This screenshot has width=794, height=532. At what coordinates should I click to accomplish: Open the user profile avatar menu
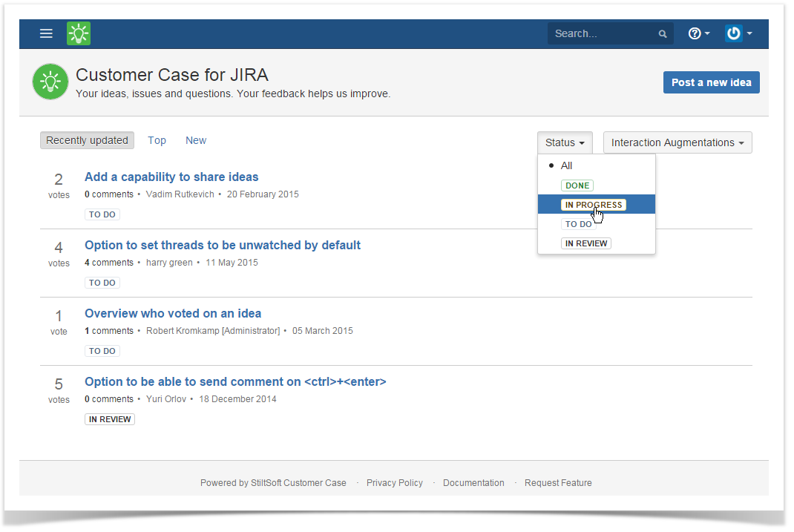click(x=739, y=33)
